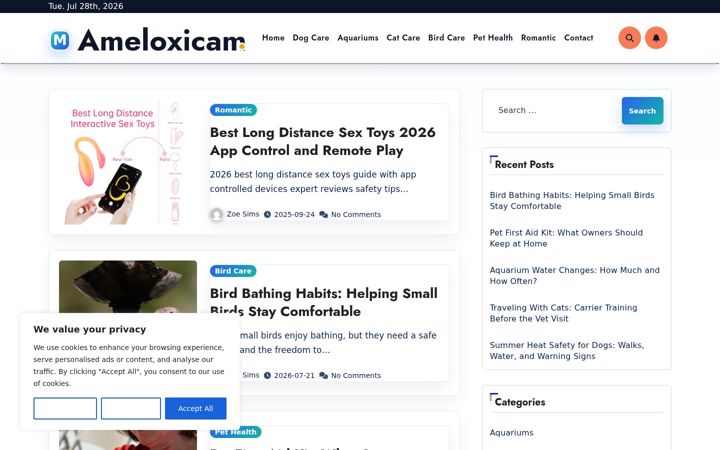Open the Home menu item
720x450 pixels.
pyautogui.click(x=273, y=38)
